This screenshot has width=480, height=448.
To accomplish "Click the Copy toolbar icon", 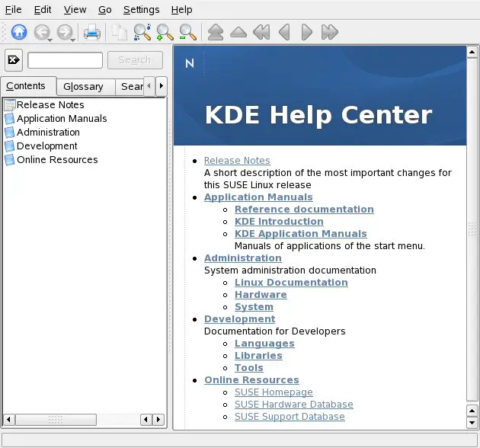I will [x=119, y=32].
